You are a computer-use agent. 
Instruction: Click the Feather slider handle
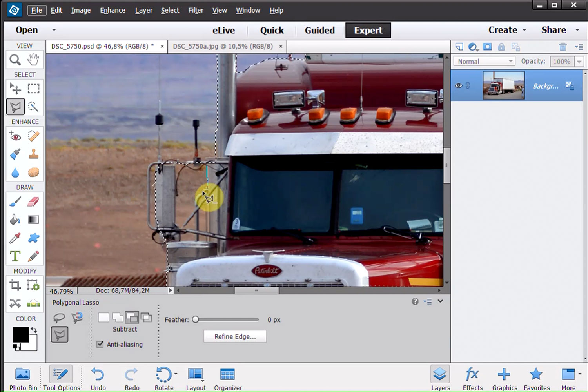tap(196, 319)
